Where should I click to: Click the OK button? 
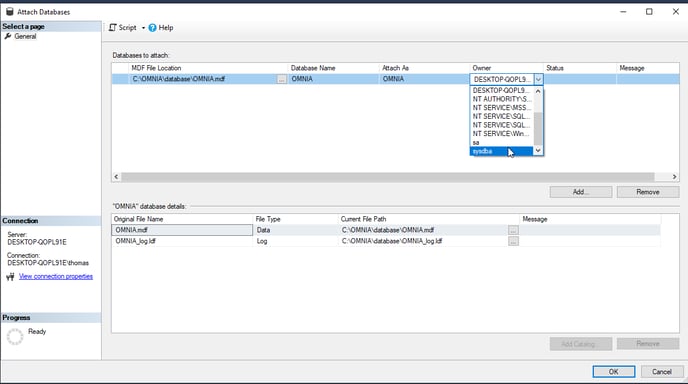pyautogui.click(x=613, y=372)
